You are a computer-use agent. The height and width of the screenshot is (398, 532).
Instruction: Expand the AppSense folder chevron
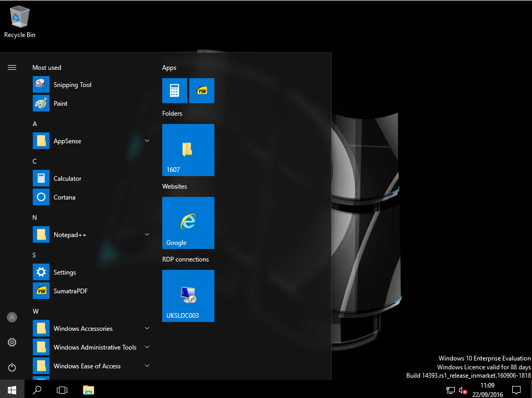tap(147, 141)
